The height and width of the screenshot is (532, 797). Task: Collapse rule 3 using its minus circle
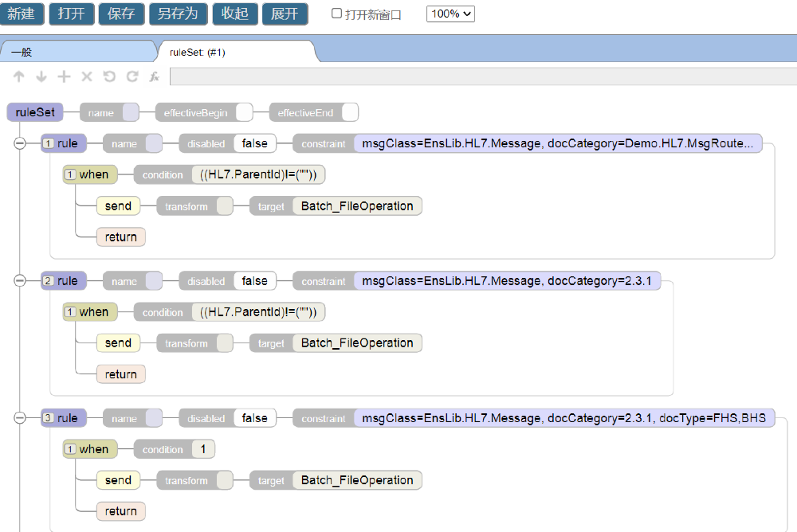[x=21, y=418]
